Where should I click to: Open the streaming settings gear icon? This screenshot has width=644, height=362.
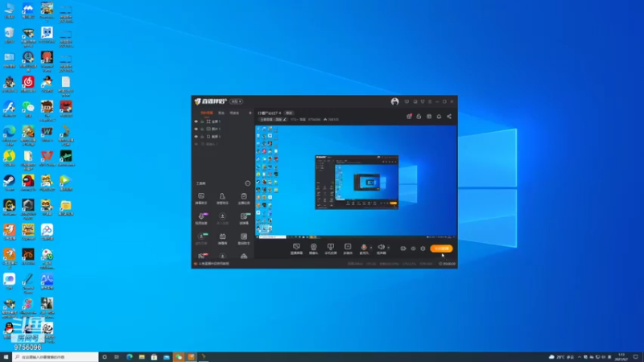tap(423, 249)
